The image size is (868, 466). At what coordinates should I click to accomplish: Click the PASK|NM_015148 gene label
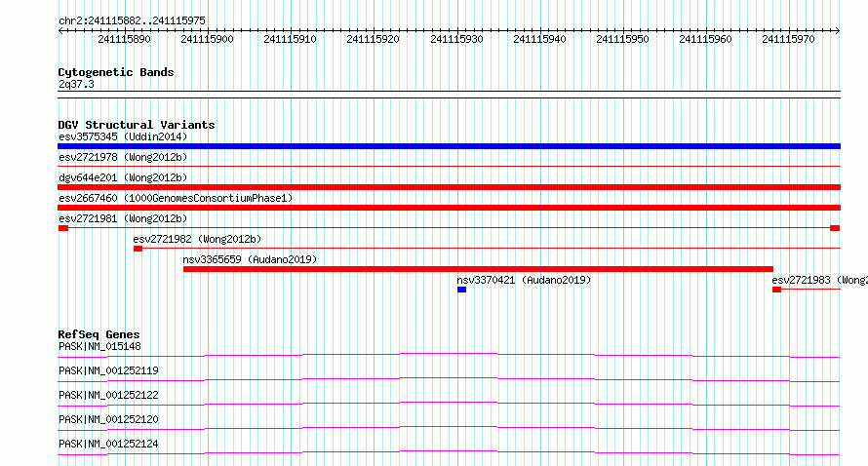(x=99, y=346)
